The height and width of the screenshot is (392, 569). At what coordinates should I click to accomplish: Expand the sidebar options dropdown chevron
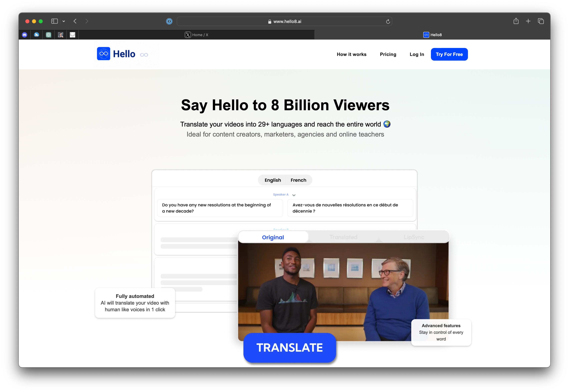click(x=64, y=21)
